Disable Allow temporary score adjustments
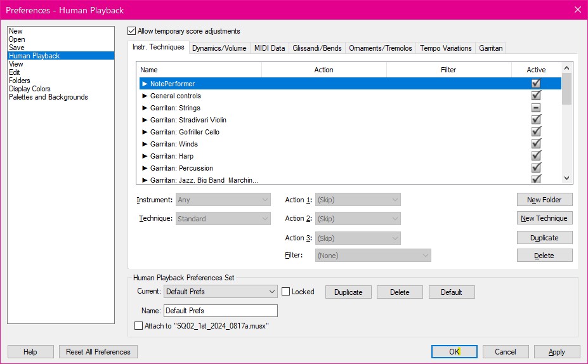Screen dimensions: 588x364 click(132, 31)
